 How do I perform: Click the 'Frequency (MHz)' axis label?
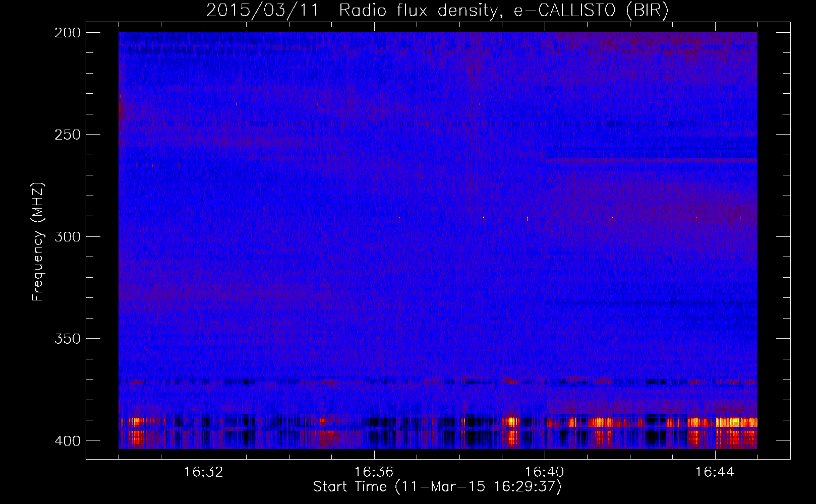[38, 241]
